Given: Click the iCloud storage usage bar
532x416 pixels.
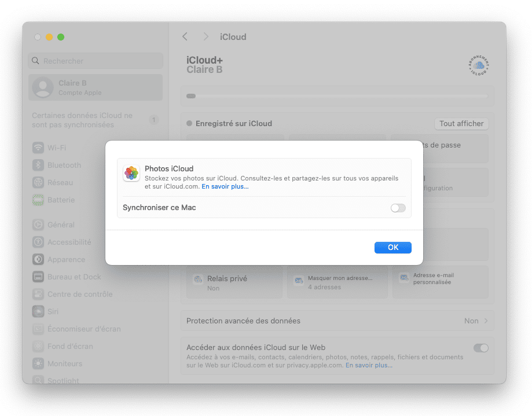Looking at the screenshot, I should [x=337, y=96].
